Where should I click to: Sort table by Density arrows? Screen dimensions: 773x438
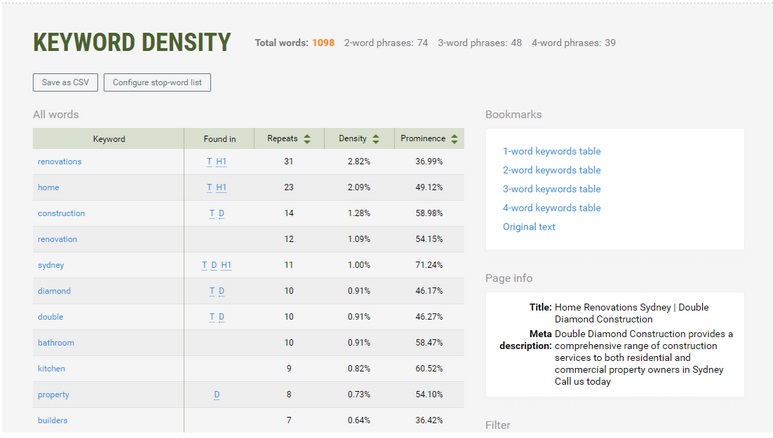pyautogui.click(x=376, y=139)
